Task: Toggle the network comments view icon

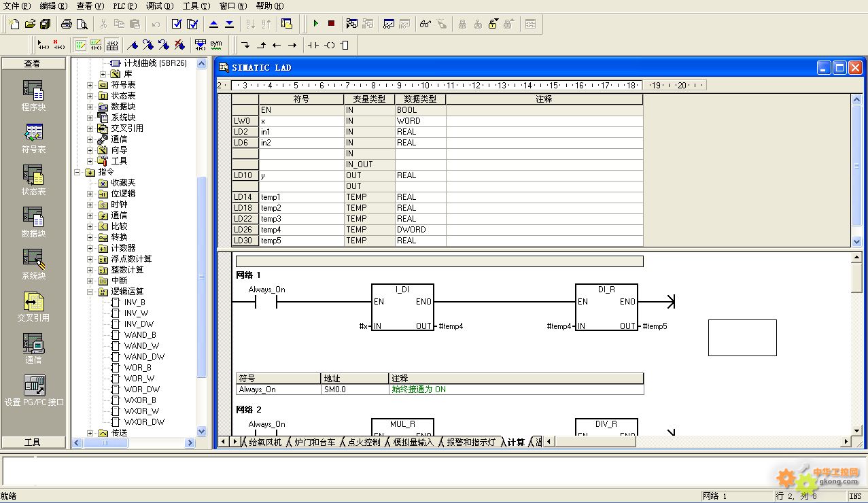Action: (97, 46)
